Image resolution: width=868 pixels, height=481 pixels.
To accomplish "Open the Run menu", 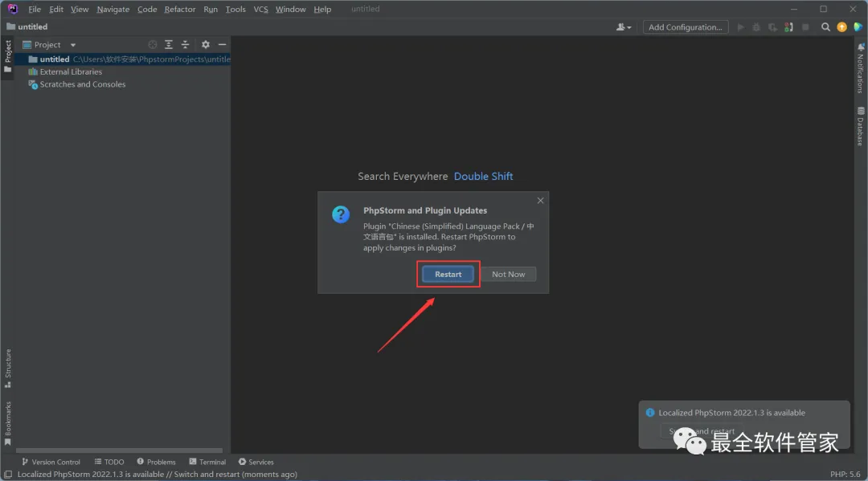I will [211, 10].
